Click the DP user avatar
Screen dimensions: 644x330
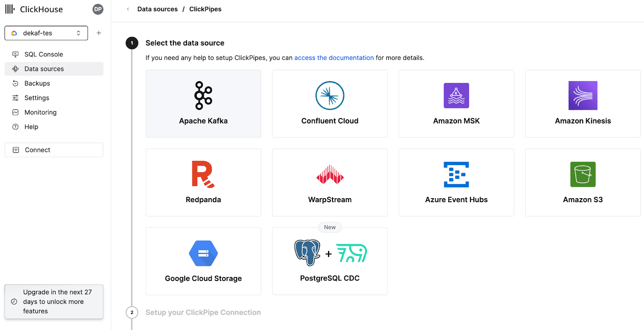(x=98, y=9)
